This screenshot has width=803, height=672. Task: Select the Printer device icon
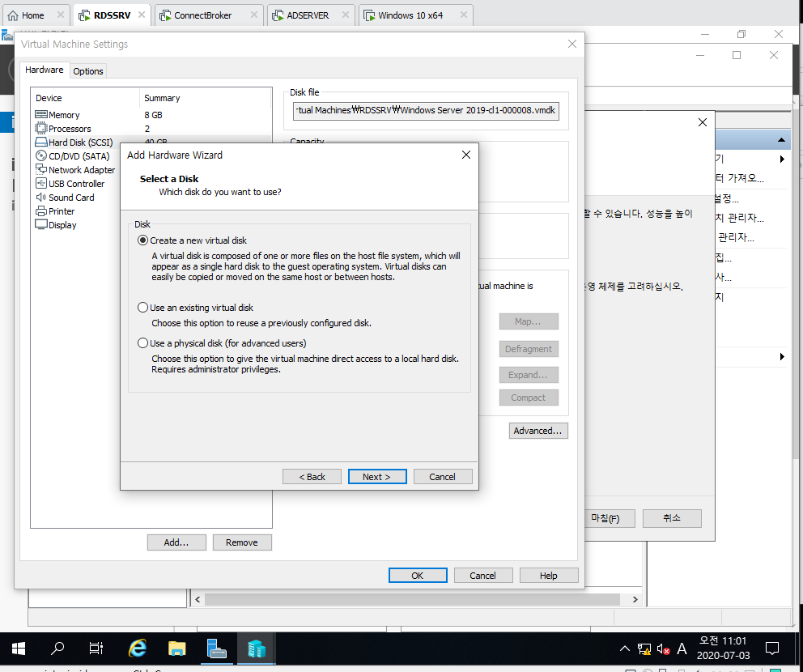click(41, 211)
